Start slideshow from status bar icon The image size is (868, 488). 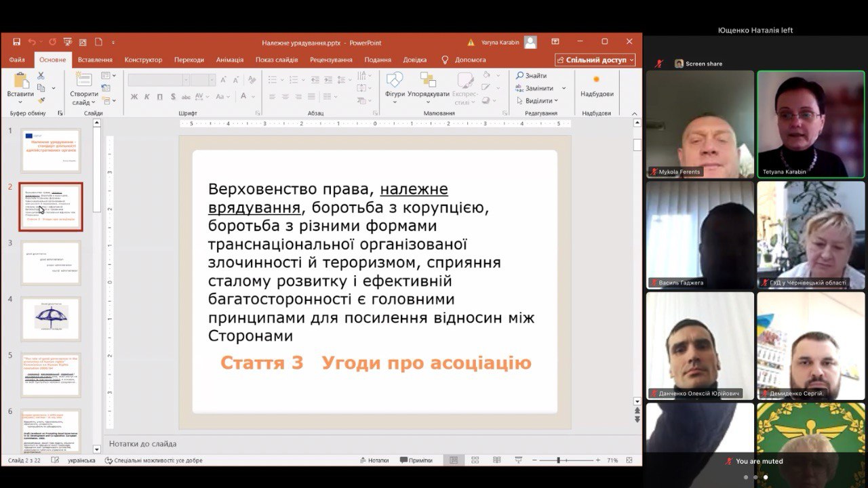click(519, 460)
